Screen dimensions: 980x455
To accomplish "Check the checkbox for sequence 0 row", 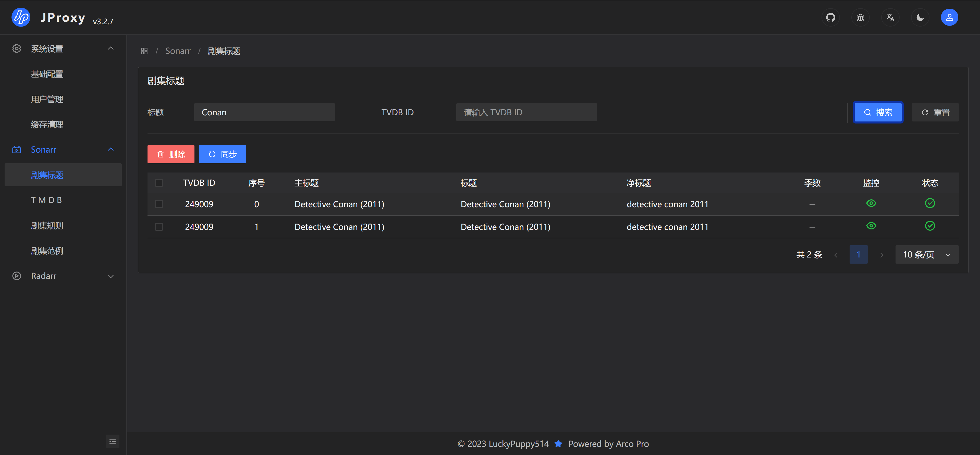I will point(159,204).
